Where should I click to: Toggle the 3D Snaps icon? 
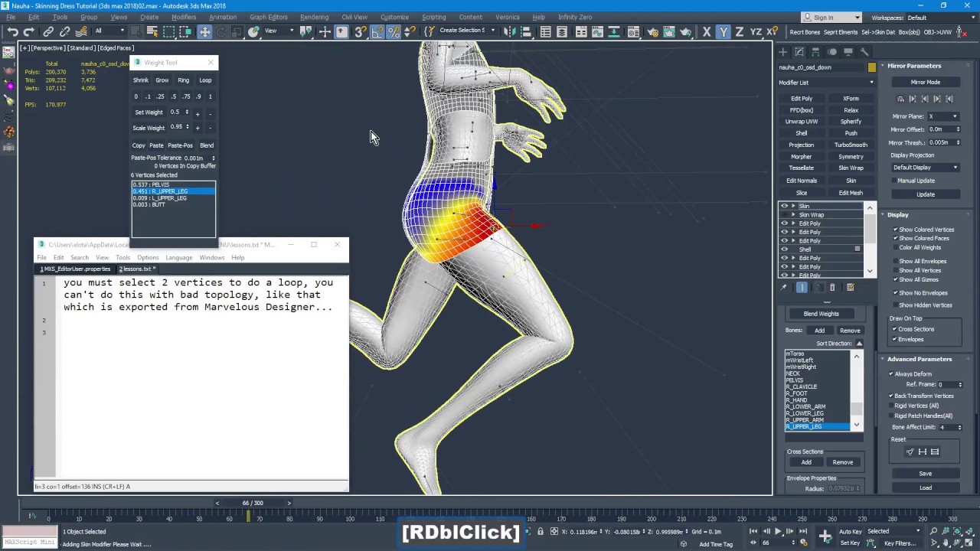coord(361,31)
